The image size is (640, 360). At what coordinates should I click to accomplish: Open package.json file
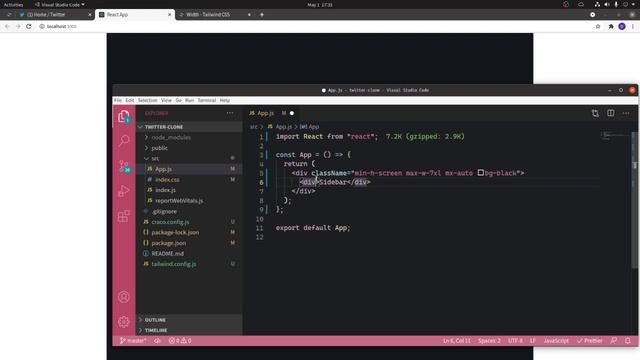pyautogui.click(x=169, y=243)
